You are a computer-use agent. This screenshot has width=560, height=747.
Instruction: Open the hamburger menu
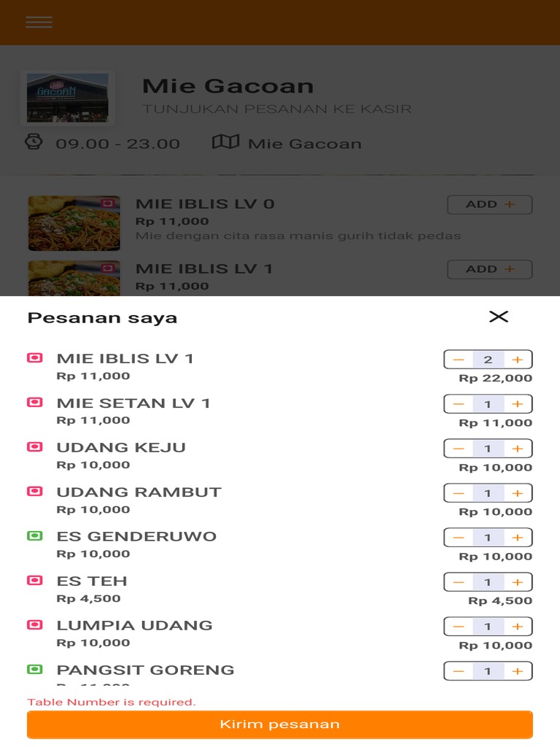tap(39, 22)
